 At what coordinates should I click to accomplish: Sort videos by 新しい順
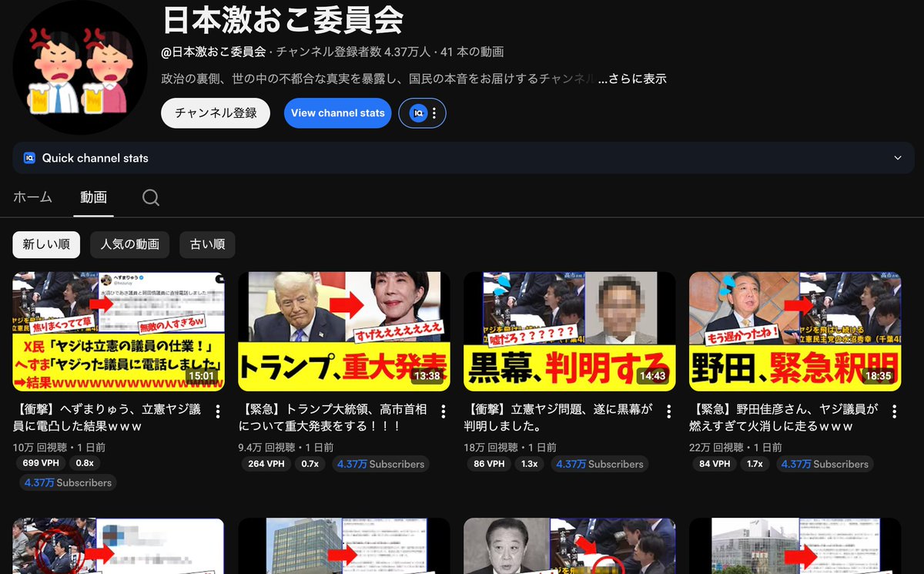tap(46, 244)
